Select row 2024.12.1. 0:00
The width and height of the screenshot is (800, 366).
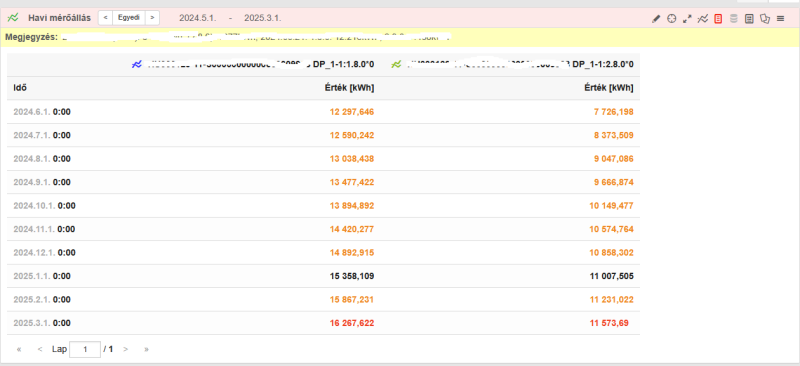click(x=323, y=253)
